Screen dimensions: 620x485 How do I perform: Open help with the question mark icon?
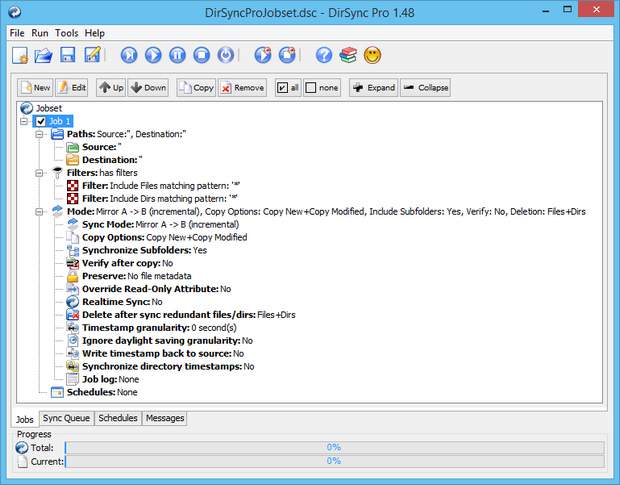[324, 55]
